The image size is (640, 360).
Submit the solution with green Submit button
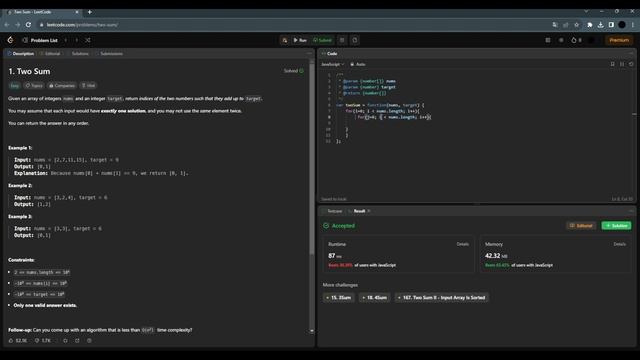click(x=322, y=40)
